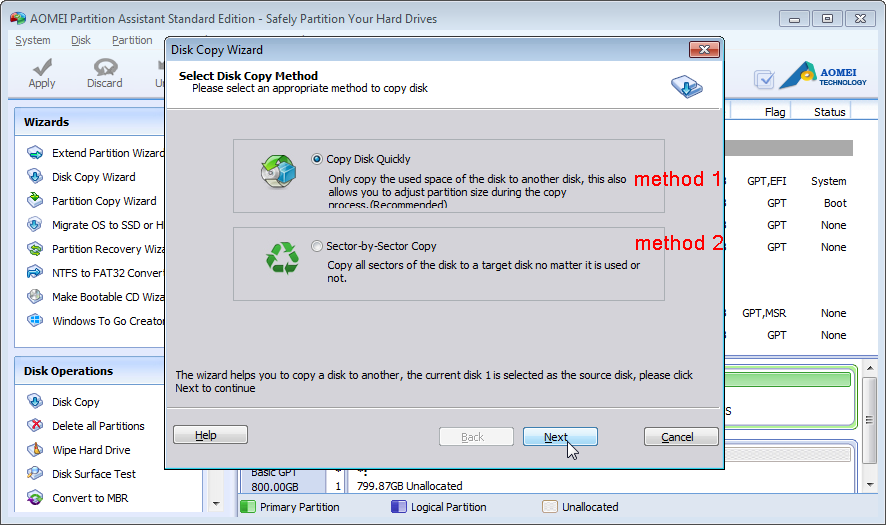The width and height of the screenshot is (886, 525).
Task: Click the Delete all Partitions icon
Action: click(35, 425)
